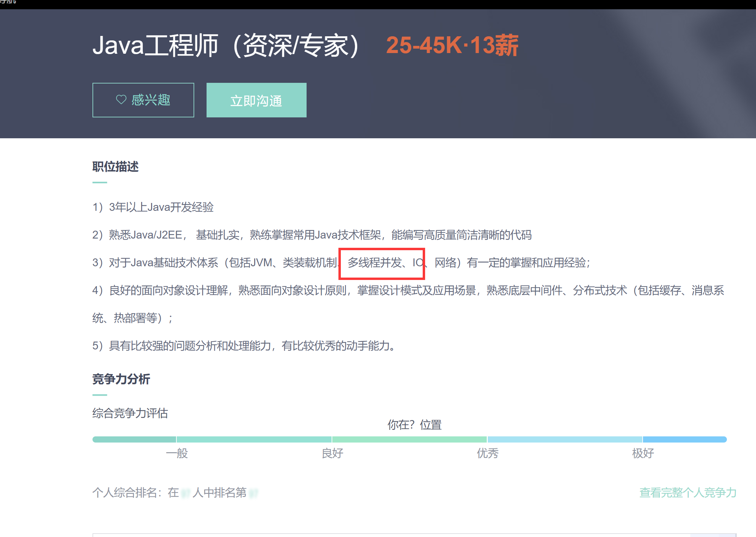Click requirement line 1) 3年以上Java开发经验
The width and height of the screenshot is (756, 537).
[x=153, y=207]
